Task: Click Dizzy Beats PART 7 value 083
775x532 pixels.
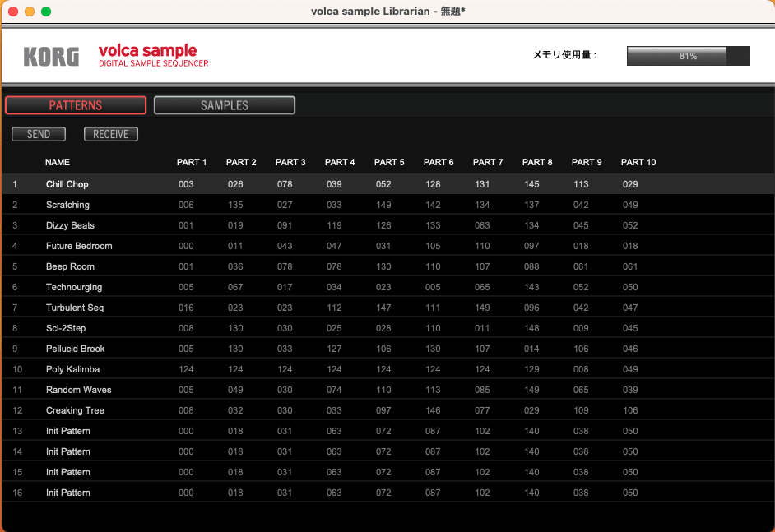Action: click(x=482, y=225)
